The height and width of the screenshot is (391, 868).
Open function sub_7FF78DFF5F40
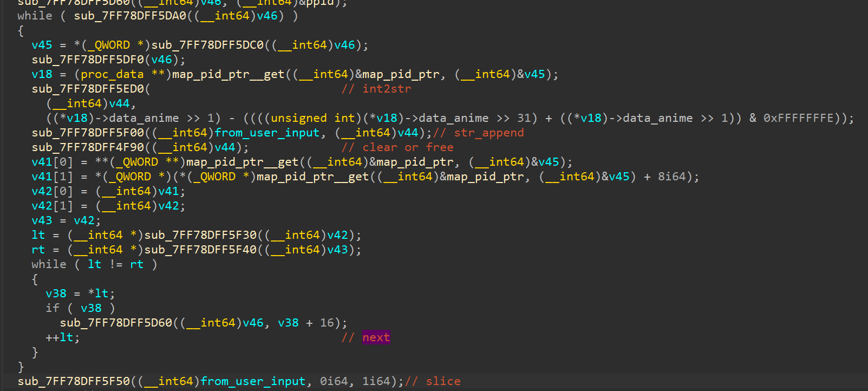(x=200, y=250)
